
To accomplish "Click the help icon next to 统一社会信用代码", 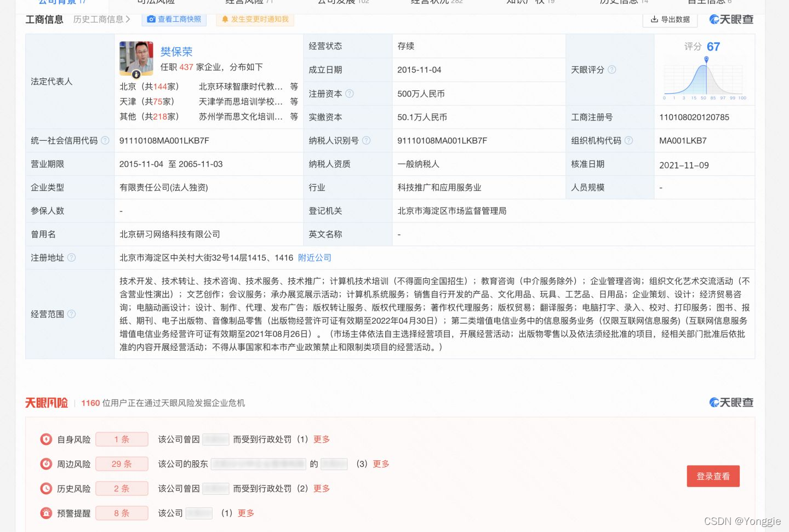I will (x=105, y=140).
